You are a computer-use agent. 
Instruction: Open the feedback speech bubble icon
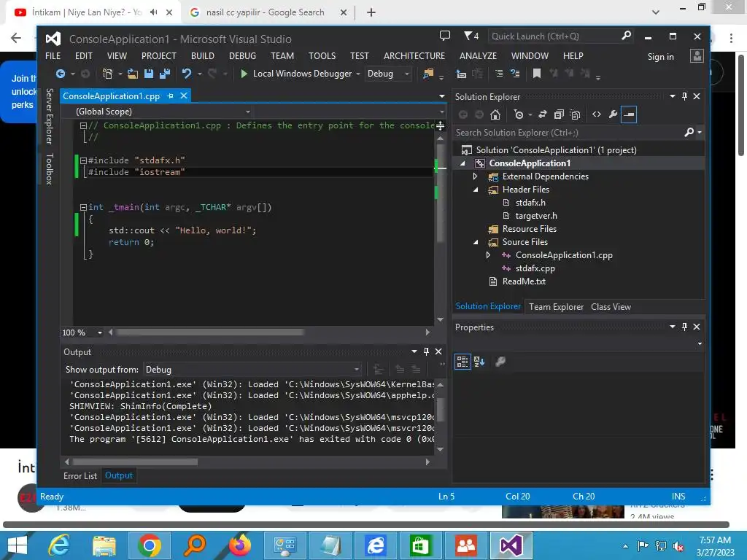(444, 36)
